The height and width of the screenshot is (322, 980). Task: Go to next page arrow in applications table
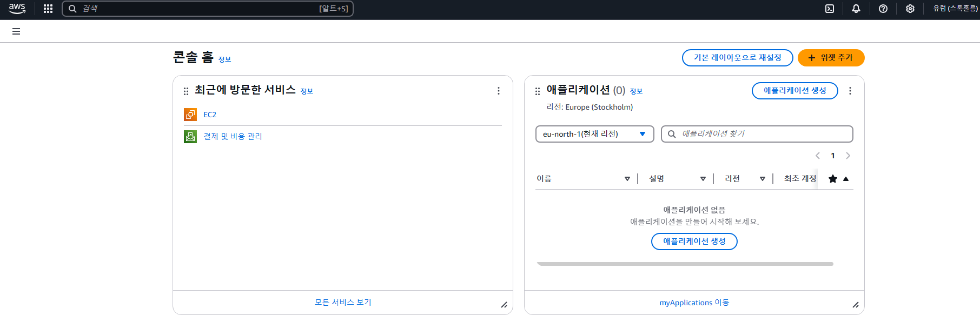click(848, 156)
